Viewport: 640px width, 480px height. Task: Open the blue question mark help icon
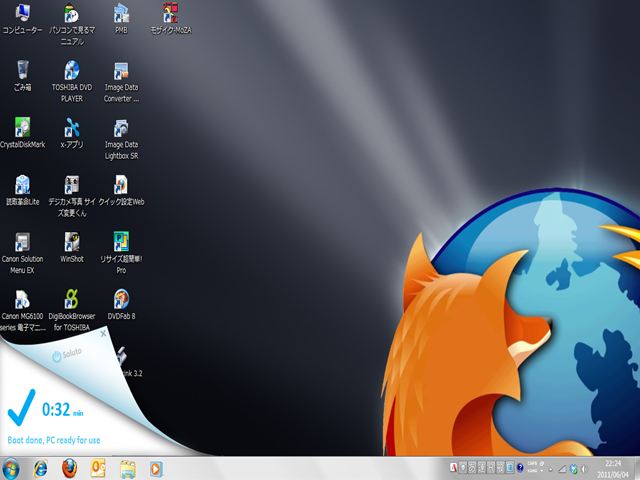520,467
